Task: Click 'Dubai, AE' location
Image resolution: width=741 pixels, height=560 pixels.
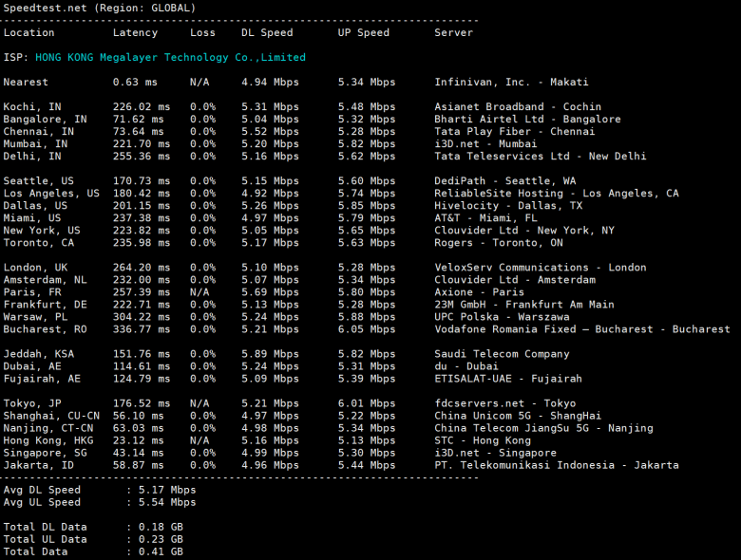Action: (x=32, y=366)
